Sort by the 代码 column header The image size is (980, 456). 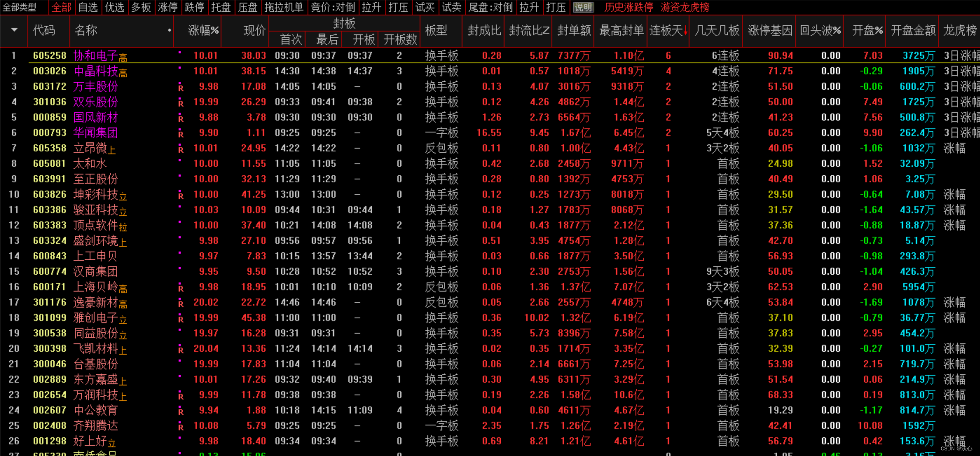click(44, 30)
